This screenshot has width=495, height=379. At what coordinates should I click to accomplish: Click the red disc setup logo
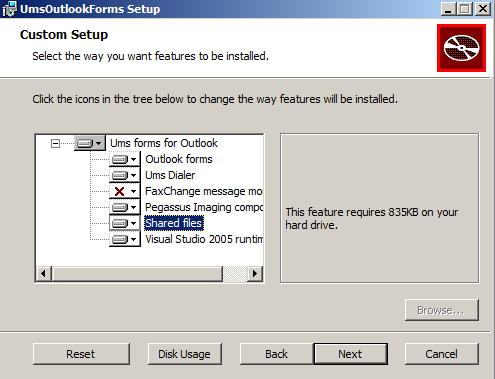461,48
